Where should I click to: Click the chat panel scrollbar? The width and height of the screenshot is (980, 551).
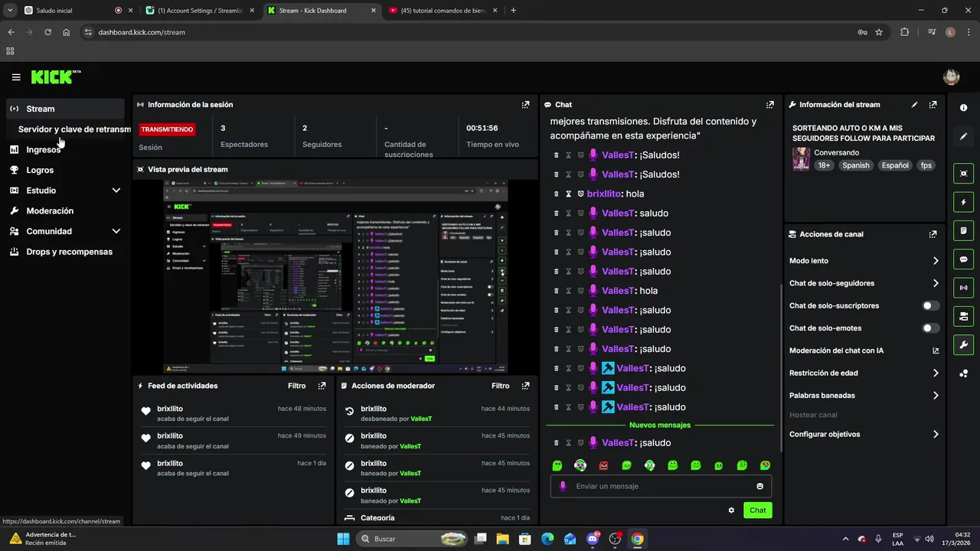780,367
